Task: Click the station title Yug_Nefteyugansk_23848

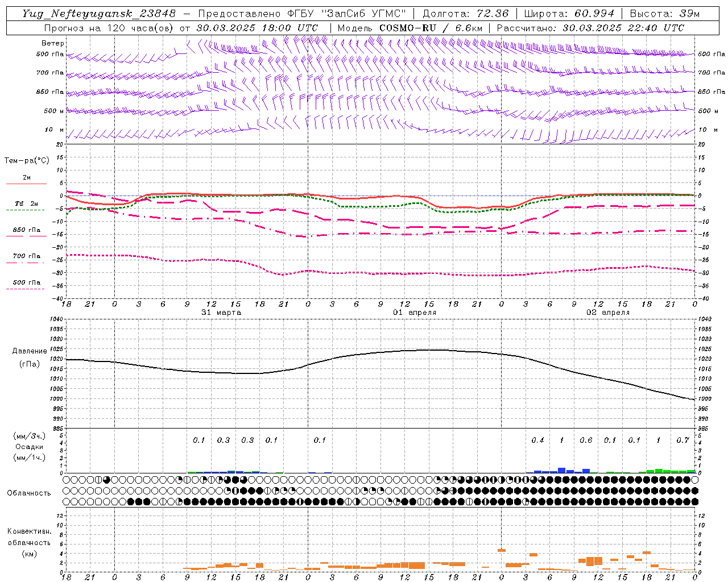Action: pos(99,14)
